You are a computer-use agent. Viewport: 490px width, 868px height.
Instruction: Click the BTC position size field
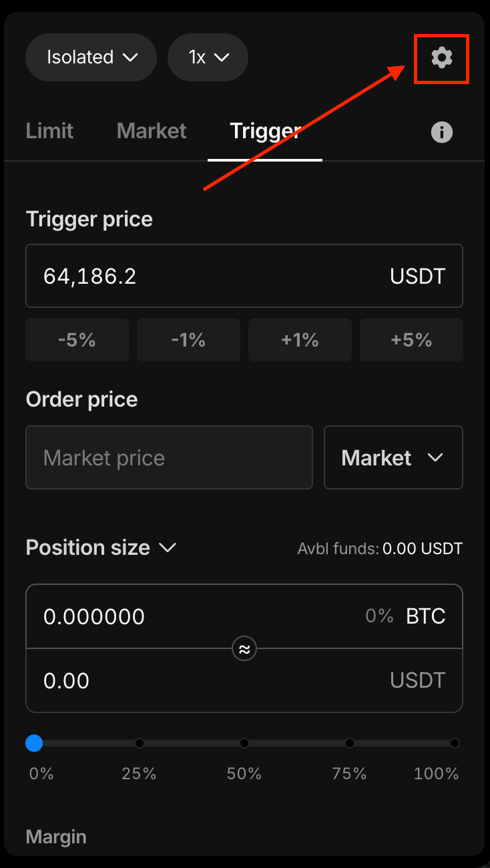[x=244, y=616]
